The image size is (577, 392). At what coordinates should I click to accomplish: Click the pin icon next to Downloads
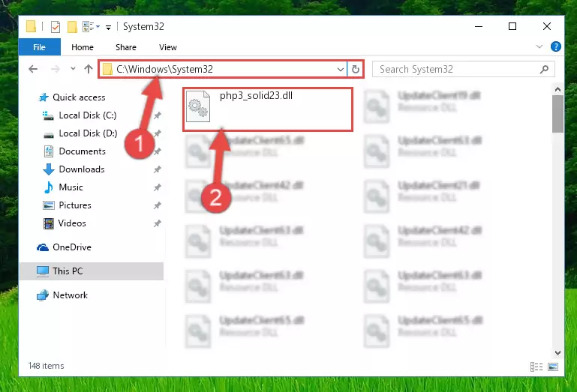(157, 169)
